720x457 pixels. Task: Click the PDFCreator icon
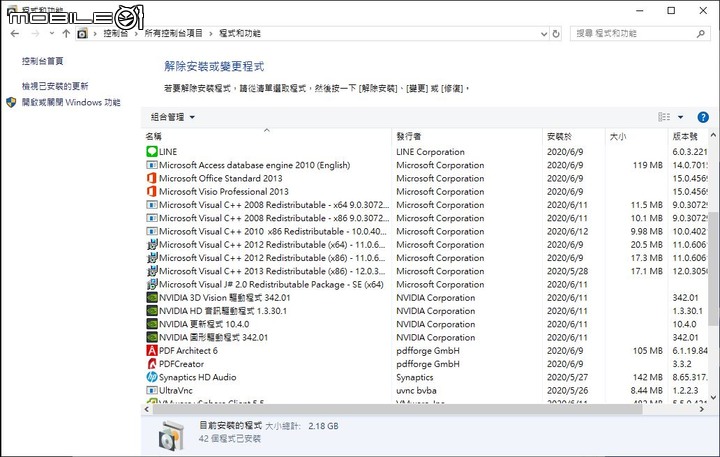pos(152,364)
